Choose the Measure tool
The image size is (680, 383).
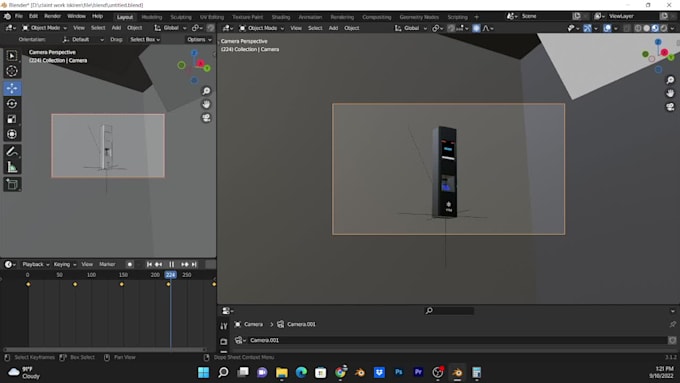(x=12, y=167)
